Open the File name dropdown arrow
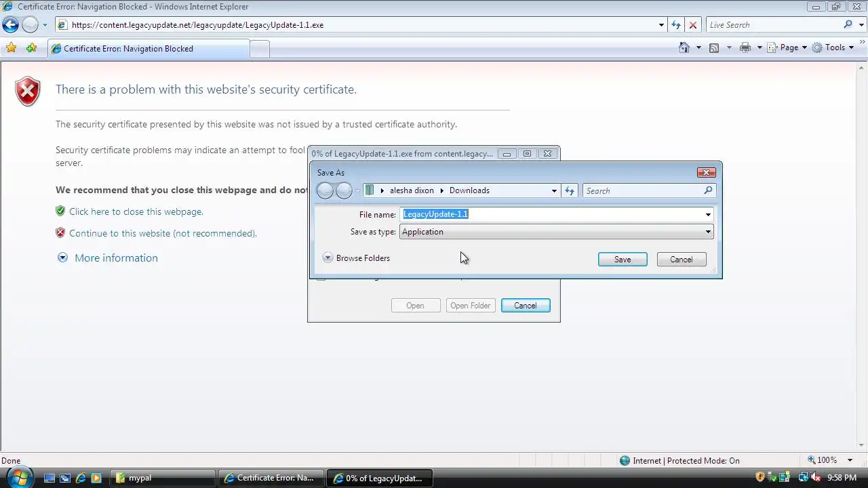The width and height of the screenshot is (868, 488). click(x=708, y=214)
